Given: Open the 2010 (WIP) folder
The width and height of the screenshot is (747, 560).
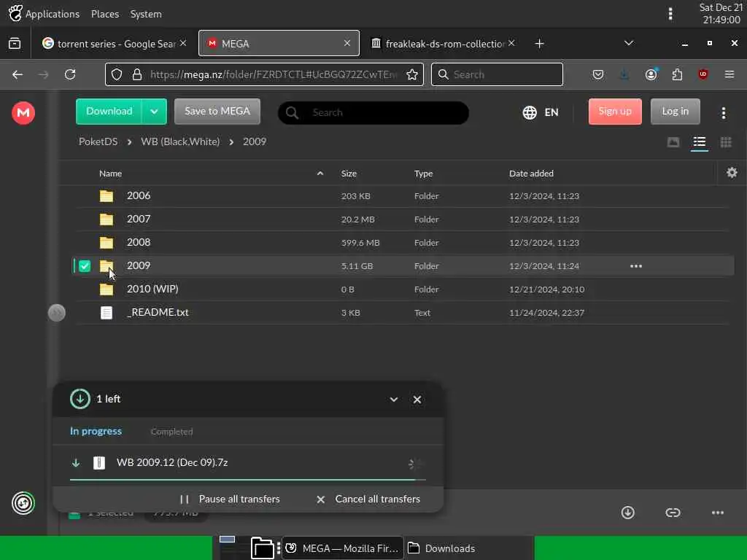Looking at the screenshot, I should (x=402, y=289).
